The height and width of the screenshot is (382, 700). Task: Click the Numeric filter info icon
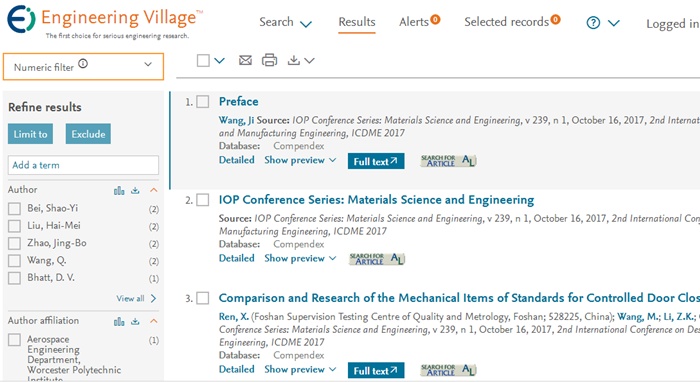coord(83,64)
